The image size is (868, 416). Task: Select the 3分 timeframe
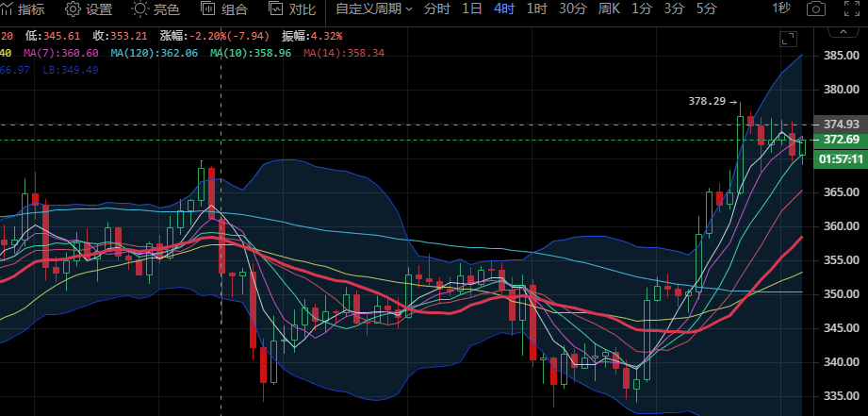[674, 9]
